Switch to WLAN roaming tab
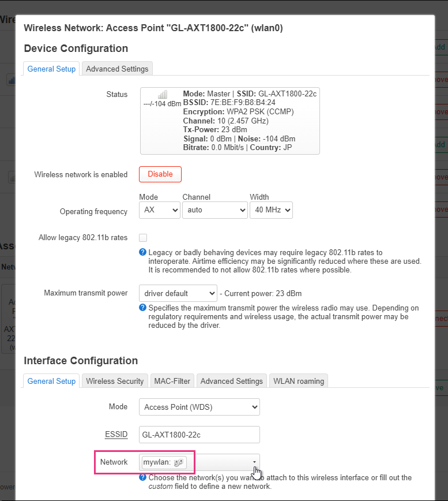 click(x=299, y=381)
